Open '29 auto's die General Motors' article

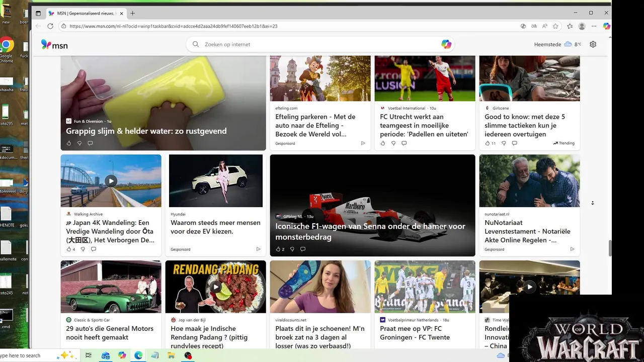point(110,333)
